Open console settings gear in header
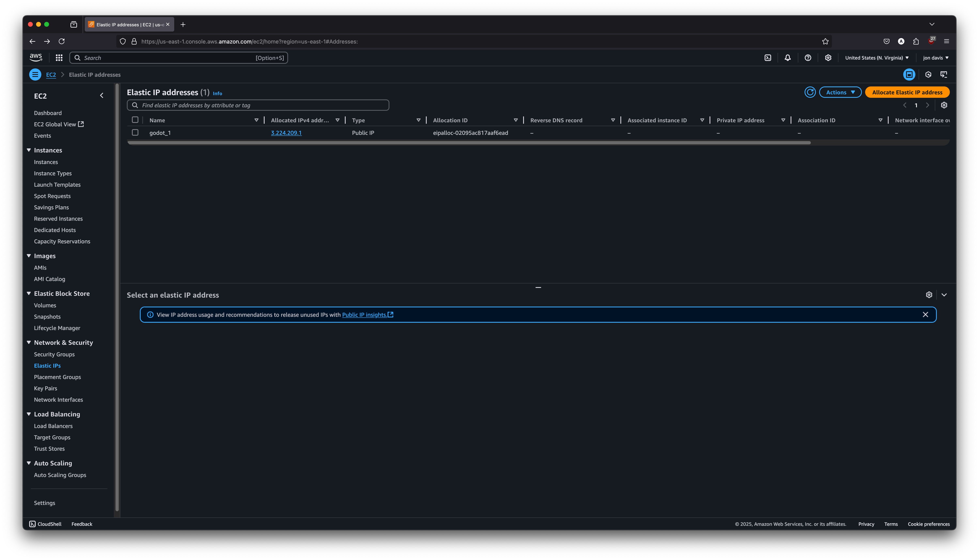The height and width of the screenshot is (560, 979). 828,58
